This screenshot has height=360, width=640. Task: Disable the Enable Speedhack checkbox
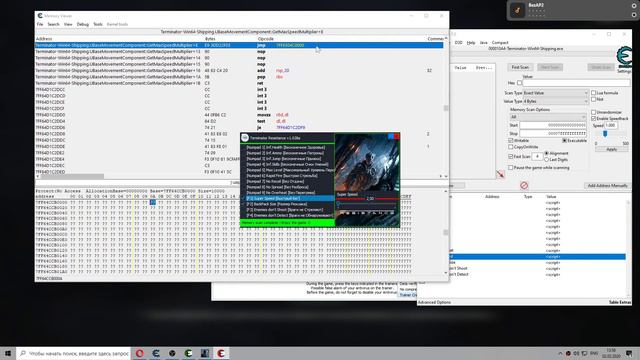click(593, 118)
